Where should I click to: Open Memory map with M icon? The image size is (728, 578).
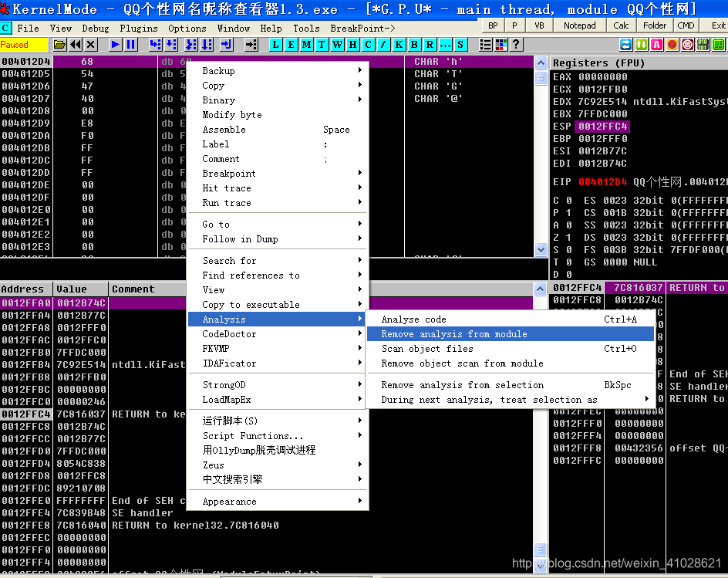coord(306,45)
